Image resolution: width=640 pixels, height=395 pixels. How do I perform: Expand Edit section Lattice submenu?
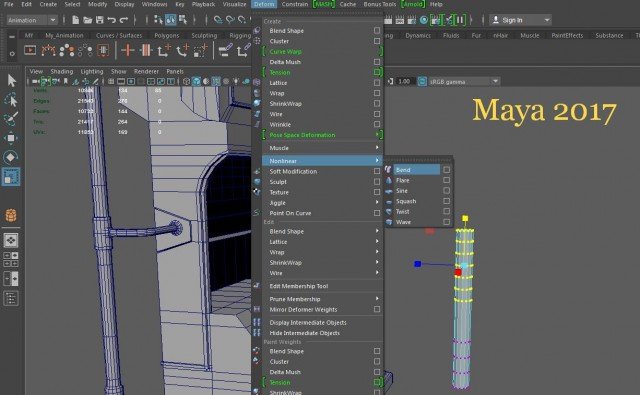[322, 242]
